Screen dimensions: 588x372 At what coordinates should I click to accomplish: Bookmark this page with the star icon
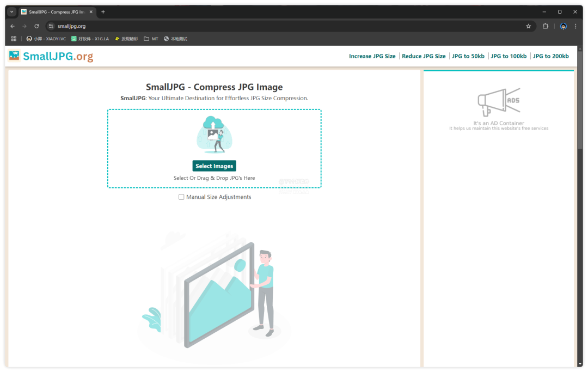point(528,26)
